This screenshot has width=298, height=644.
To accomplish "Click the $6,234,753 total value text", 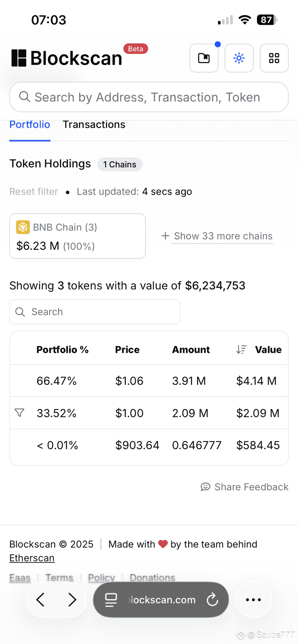I will point(215,286).
